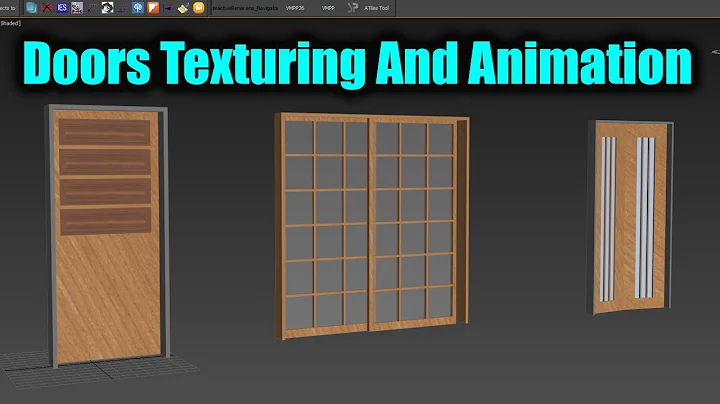Click the yellow round toolbar icon
Viewport: 720px width, 404px height.
pos(198,7)
